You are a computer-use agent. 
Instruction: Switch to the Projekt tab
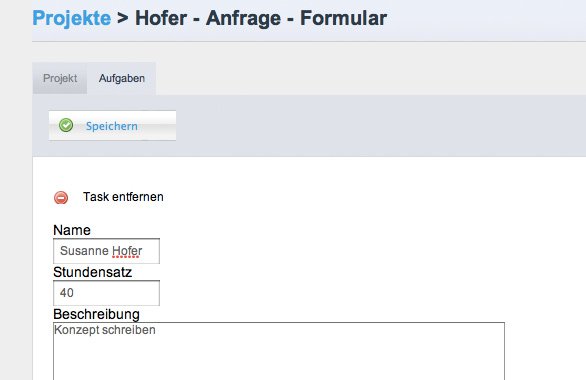(60, 78)
